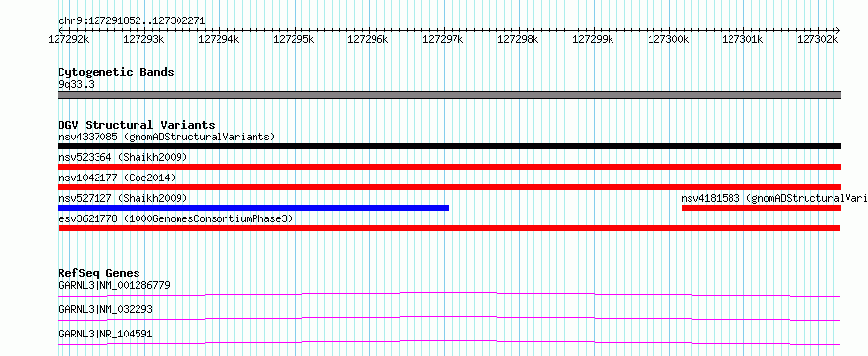Screen dimensions: 868x356
Task: Open the nsv523364 (Shaikh2009) label
Action: click(123, 157)
